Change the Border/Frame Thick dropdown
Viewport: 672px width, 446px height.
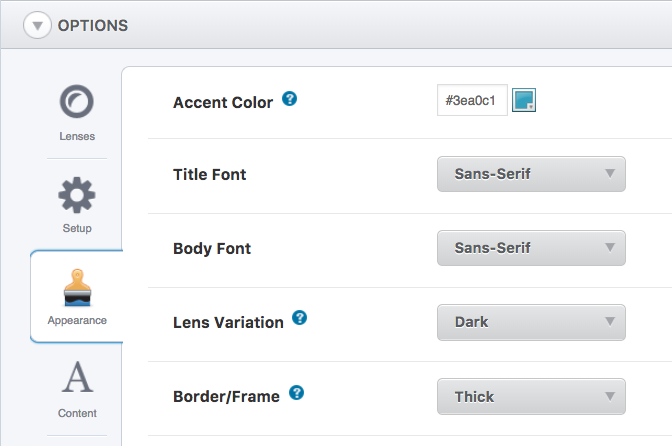[x=531, y=396]
